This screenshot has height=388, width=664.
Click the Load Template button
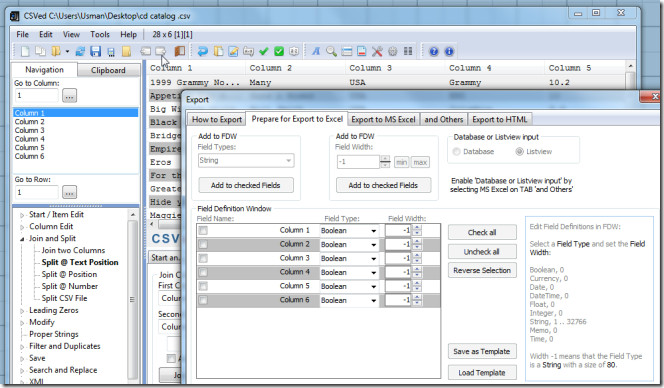pyautogui.click(x=482, y=373)
